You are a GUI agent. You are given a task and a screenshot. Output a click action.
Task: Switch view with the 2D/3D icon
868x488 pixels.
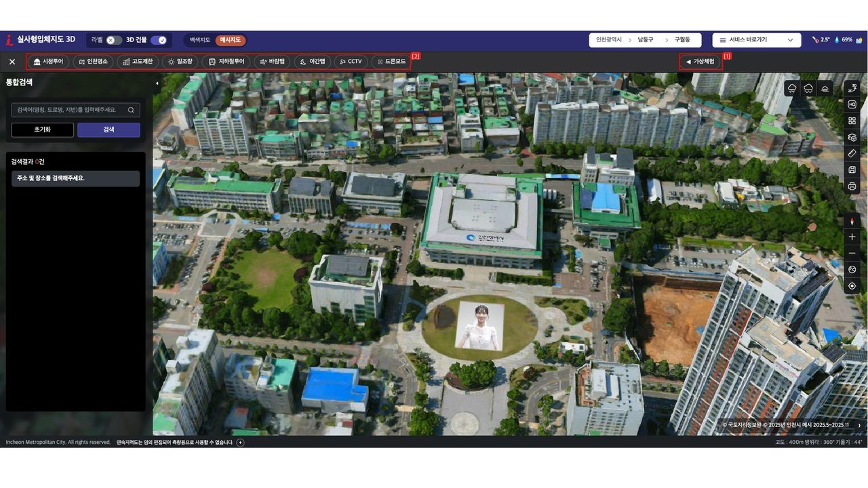(x=852, y=88)
